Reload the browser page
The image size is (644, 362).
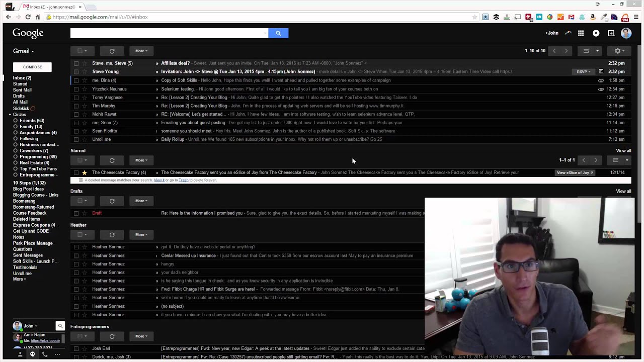coord(28,17)
